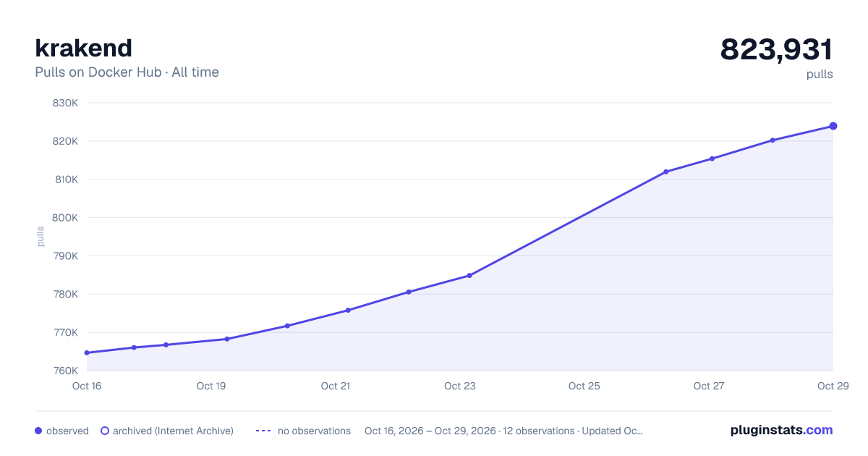Click the '820K' y-axis label
This screenshot has width=868, height=456.
tap(65, 141)
